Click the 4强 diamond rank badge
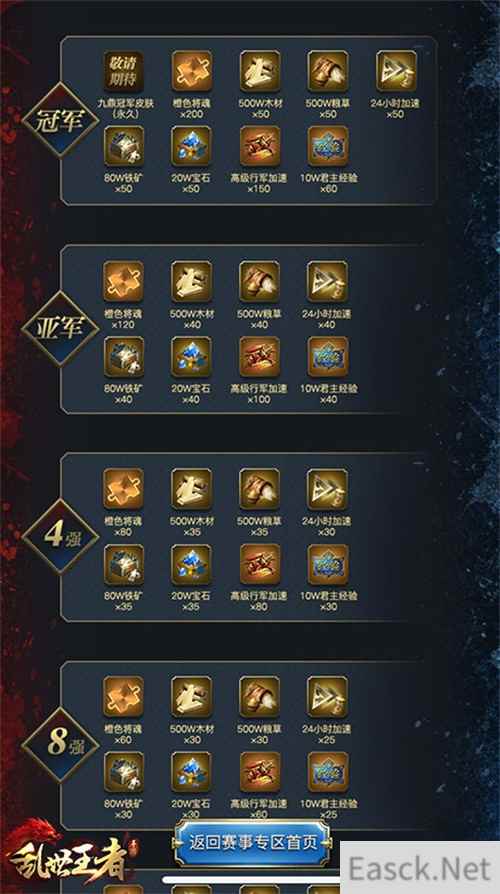 60,537
